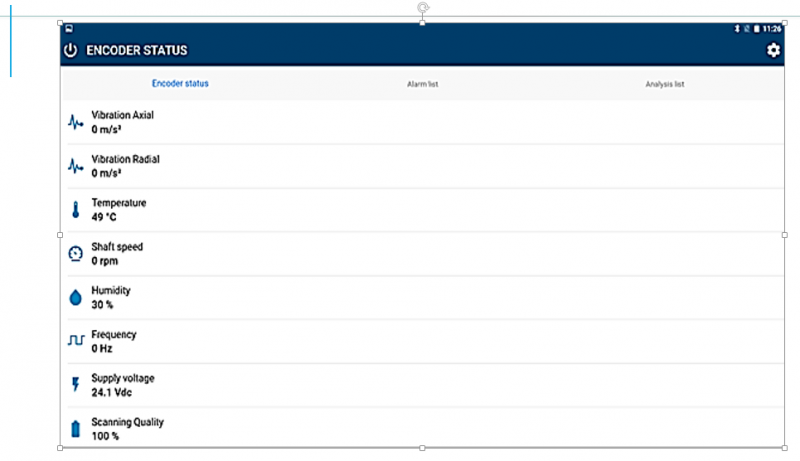
Task: Click the Supply voltage lightning icon
Action: pyautogui.click(x=75, y=385)
